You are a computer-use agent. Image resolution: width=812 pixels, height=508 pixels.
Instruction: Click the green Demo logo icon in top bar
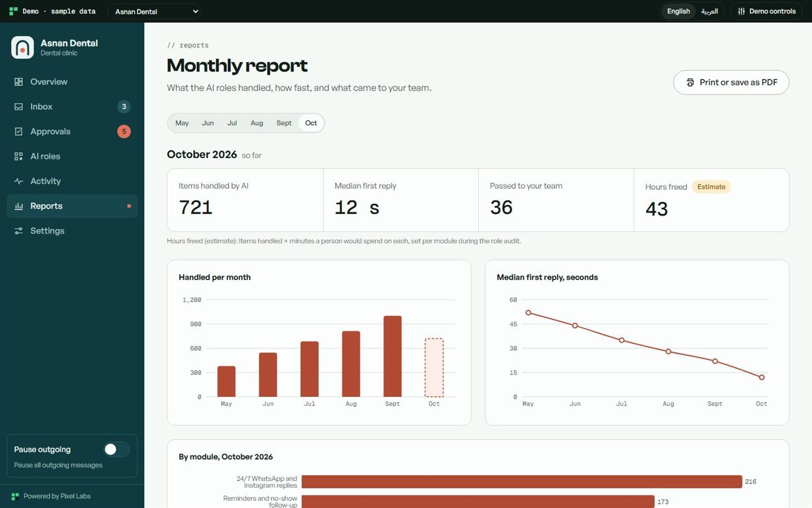click(13, 11)
